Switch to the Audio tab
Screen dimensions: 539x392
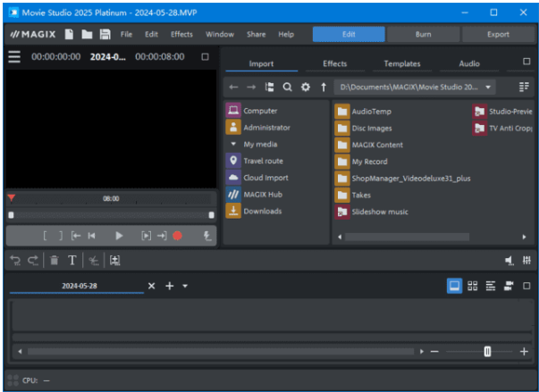click(469, 64)
